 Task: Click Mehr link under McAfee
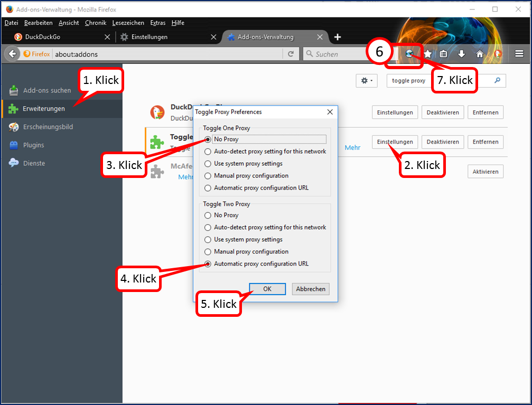(185, 177)
